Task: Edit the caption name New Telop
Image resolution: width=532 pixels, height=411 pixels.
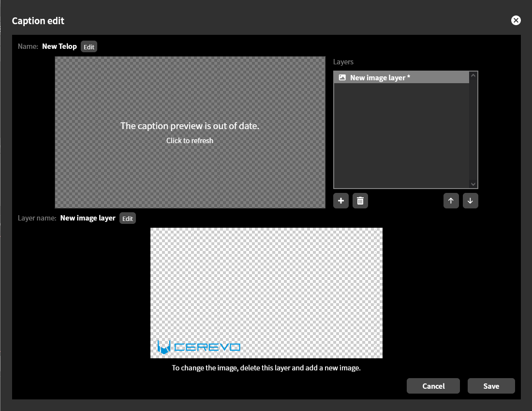Action: pyautogui.click(x=89, y=47)
